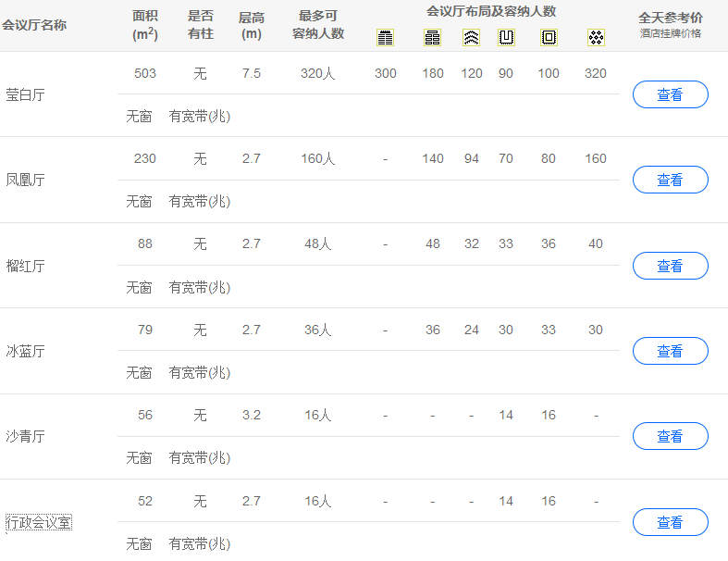Select the 行政会议室 hall name
Image resolution: width=728 pixels, height=561 pixels.
click(39, 523)
